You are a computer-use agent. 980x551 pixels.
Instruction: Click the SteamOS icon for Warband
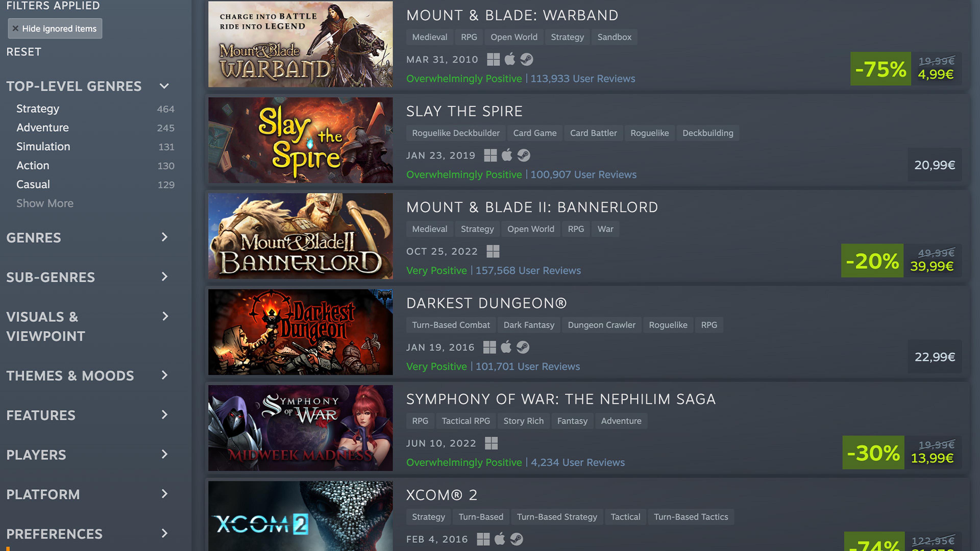pos(526,59)
